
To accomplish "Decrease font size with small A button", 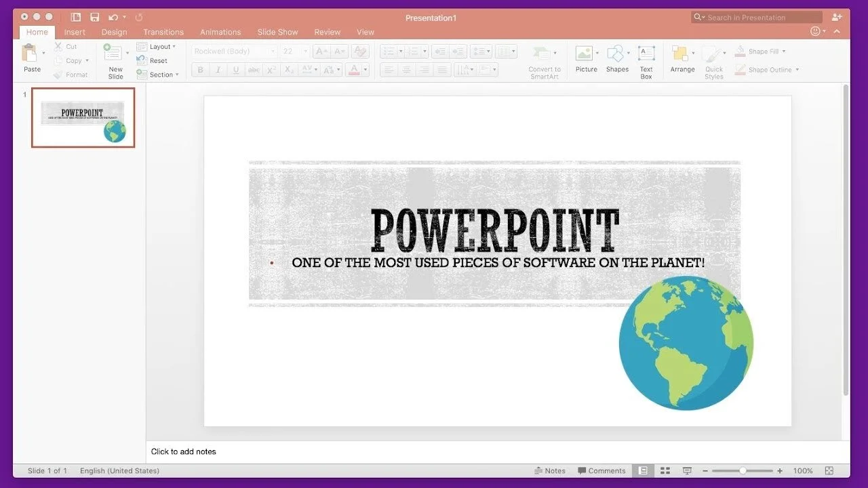I will coord(340,52).
